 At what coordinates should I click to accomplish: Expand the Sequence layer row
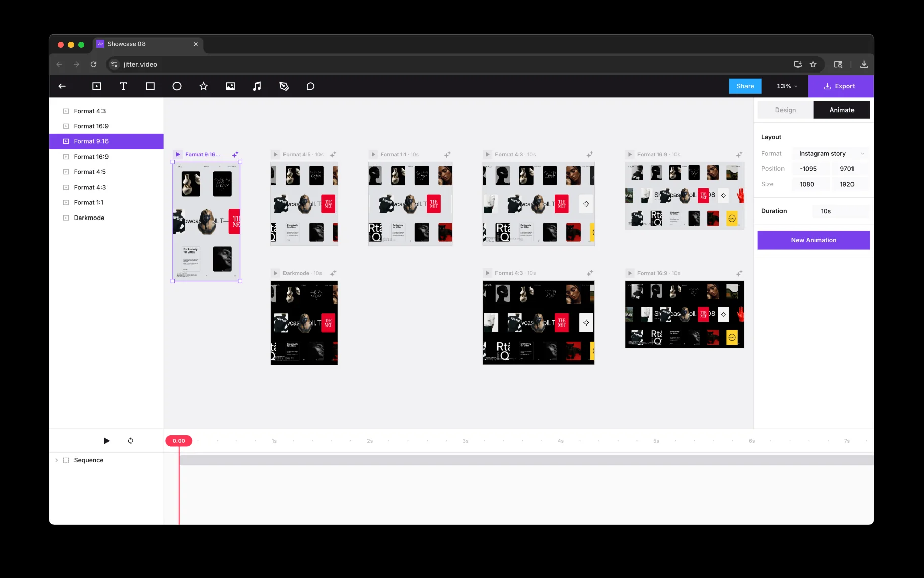tap(56, 460)
